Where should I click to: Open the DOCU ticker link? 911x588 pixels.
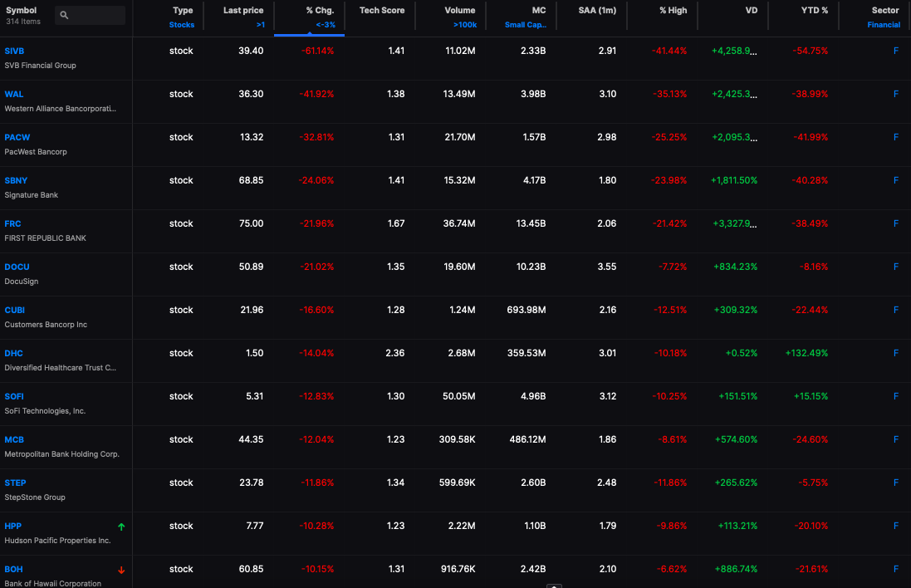17,267
